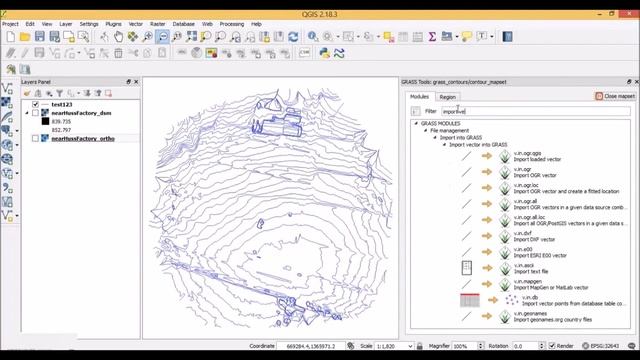Save the project with the first floppy disk icon
The width and height of the screenshot is (640, 360).
pyautogui.click(x=40, y=37)
